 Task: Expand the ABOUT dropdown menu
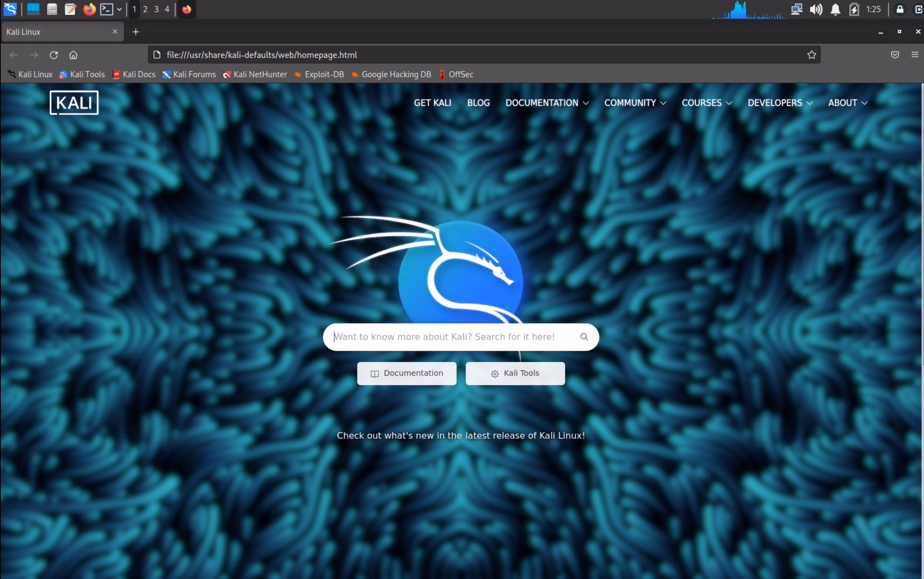[848, 103]
